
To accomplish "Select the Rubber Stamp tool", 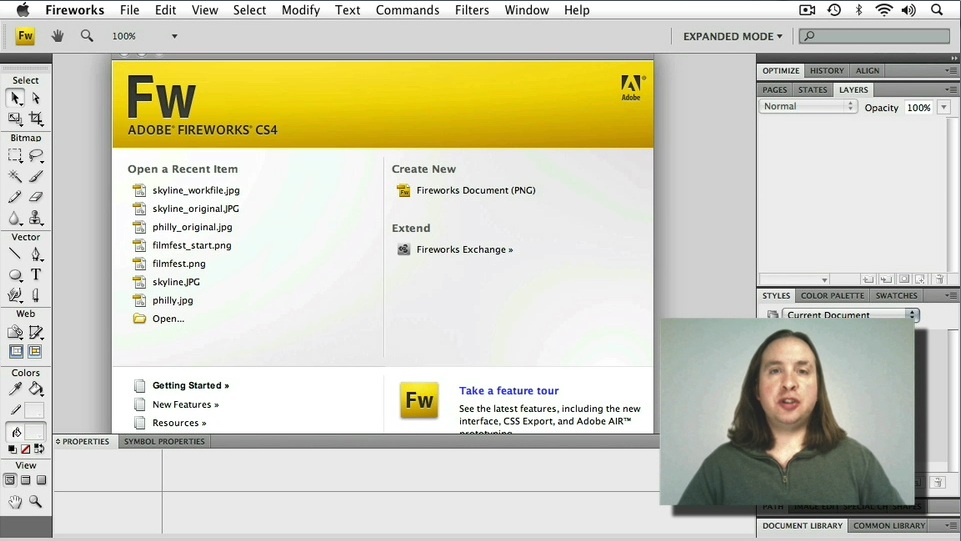I will pyautogui.click(x=36, y=218).
